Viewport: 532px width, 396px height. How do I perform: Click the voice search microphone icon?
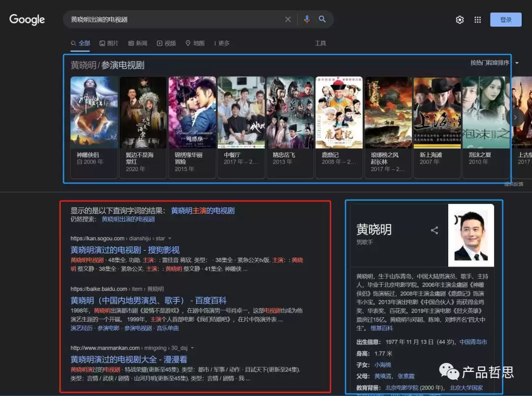pos(307,19)
